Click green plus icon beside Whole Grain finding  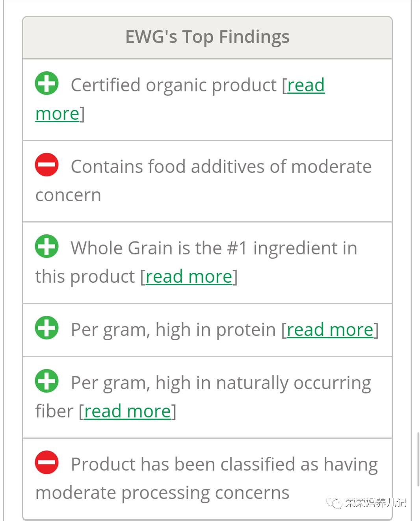pos(46,246)
